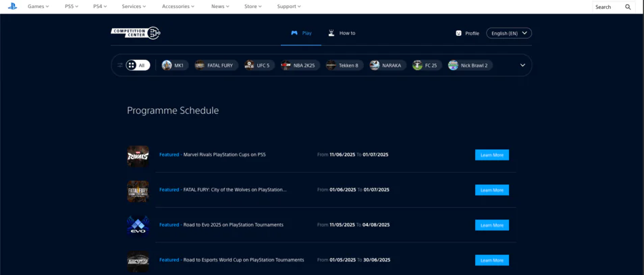This screenshot has width=644, height=275.
Task: Select the NARAKA filter chip
Action: (387, 65)
